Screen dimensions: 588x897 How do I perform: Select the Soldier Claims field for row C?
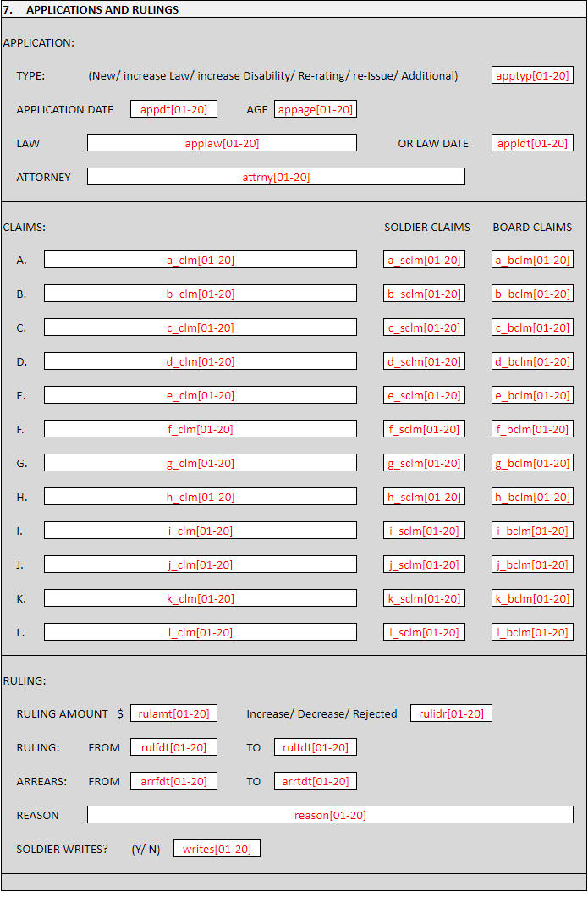[x=424, y=327]
